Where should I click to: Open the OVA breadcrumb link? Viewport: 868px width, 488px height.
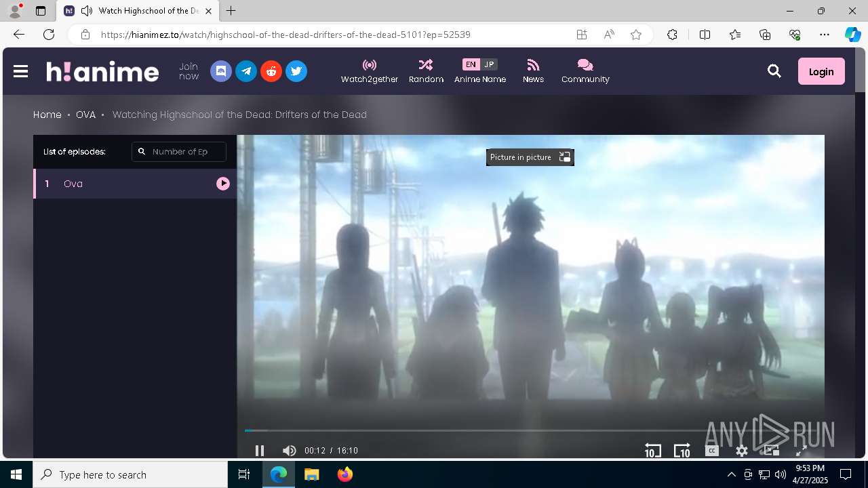coord(85,115)
